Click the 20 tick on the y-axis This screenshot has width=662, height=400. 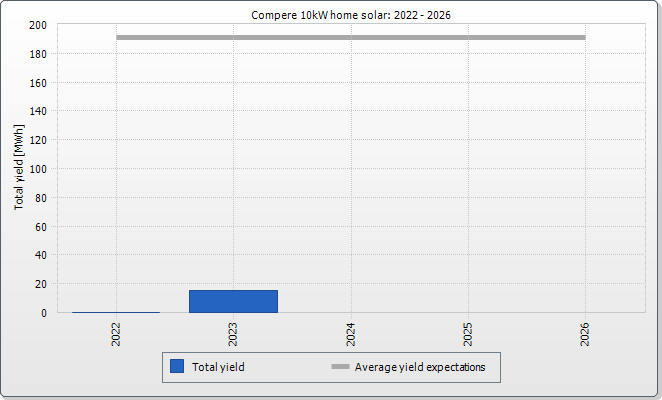tap(41, 284)
